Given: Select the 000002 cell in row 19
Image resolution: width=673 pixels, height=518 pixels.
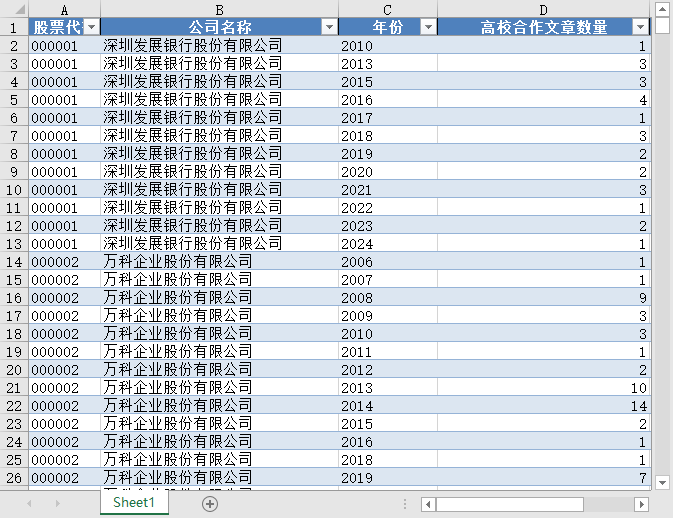Looking at the screenshot, I should [x=64, y=351].
